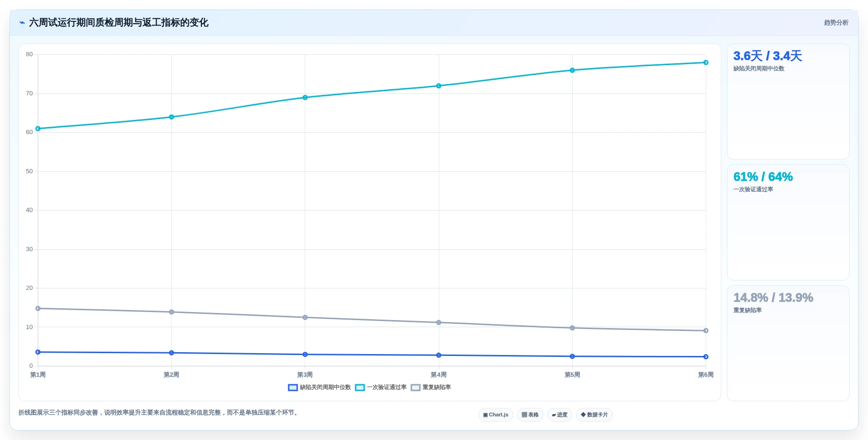The height and width of the screenshot is (440, 868).
Task: Click the 重复缺陷率 data point at 第1周
Action: click(x=38, y=308)
